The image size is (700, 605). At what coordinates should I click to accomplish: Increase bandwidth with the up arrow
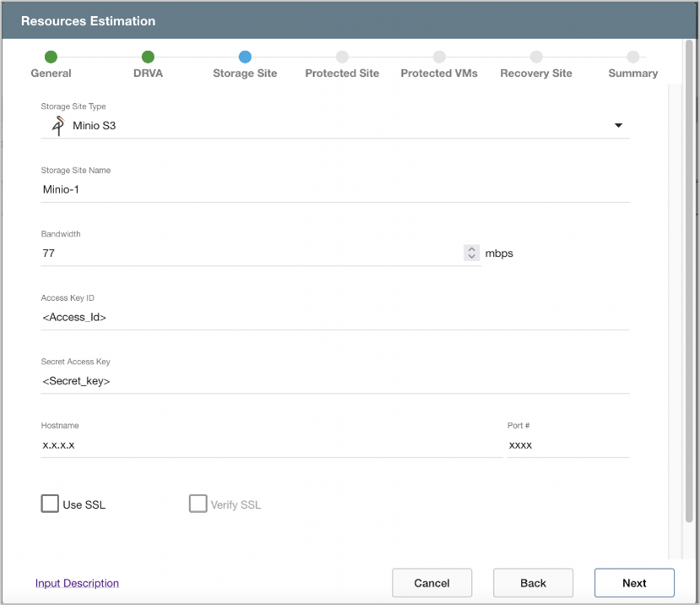tap(471, 249)
